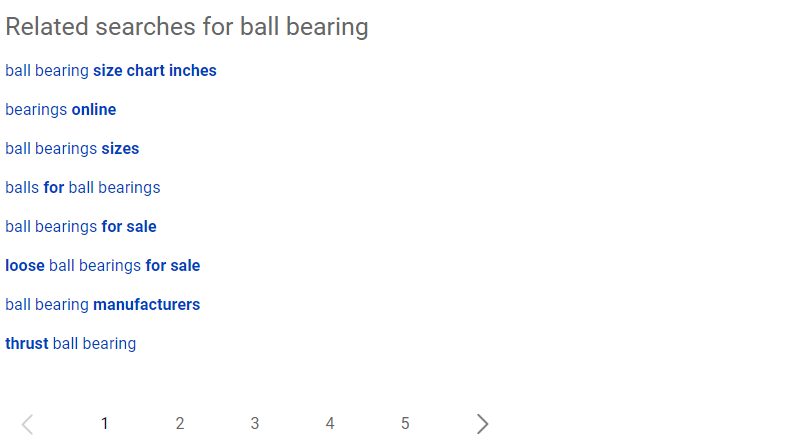Click the bold text 'size chart inches'
The height and width of the screenshot is (441, 787).
154,71
